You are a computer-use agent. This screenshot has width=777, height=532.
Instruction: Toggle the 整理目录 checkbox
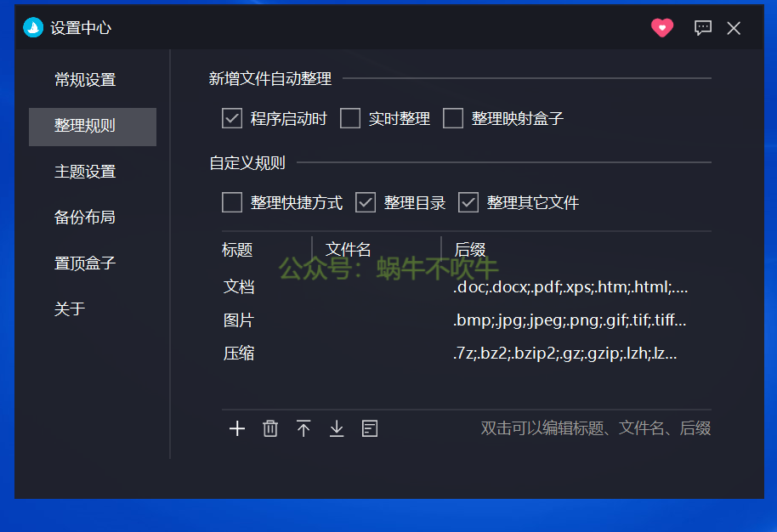click(366, 202)
